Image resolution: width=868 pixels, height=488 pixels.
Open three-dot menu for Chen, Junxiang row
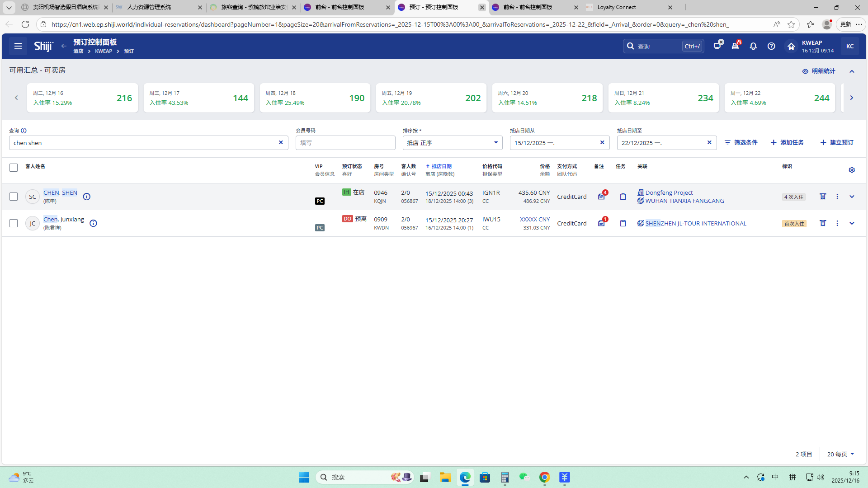pyautogui.click(x=837, y=223)
